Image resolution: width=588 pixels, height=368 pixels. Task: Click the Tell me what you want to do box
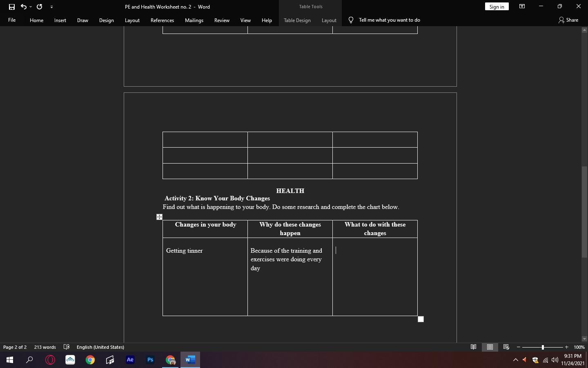tap(389, 20)
